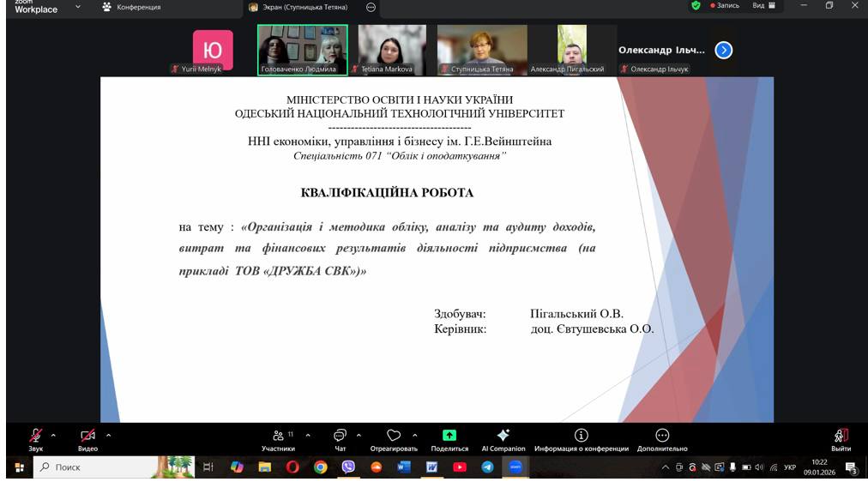
Task: Click the Windows taskbar search box
Action: 94,467
